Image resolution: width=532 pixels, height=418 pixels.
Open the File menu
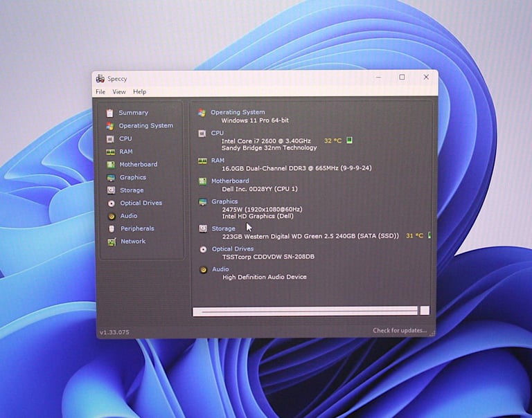[100, 92]
